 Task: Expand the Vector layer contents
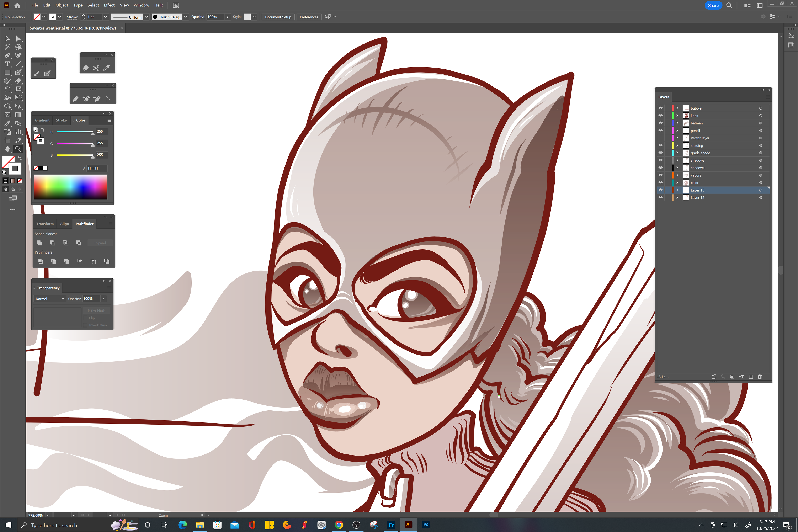point(677,138)
